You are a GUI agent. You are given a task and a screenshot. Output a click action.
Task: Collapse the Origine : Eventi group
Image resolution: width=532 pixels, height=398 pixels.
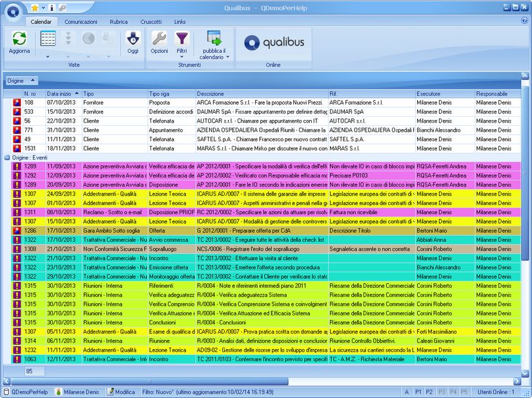7,157
